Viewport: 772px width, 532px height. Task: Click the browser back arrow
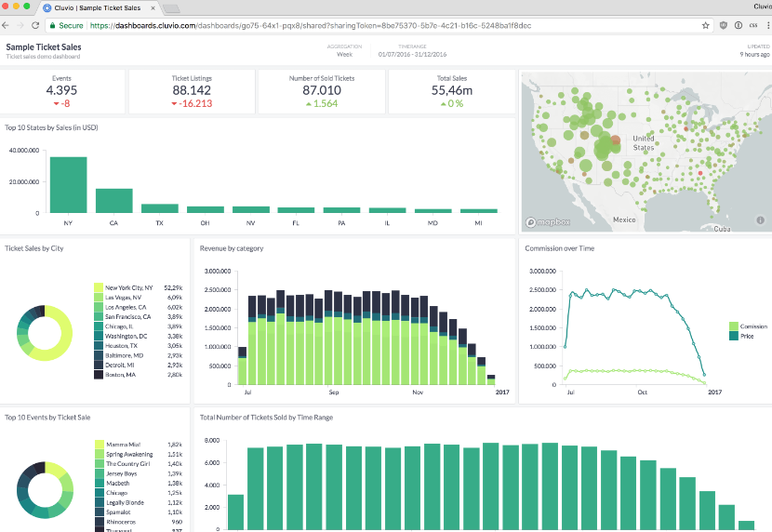(x=6, y=26)
